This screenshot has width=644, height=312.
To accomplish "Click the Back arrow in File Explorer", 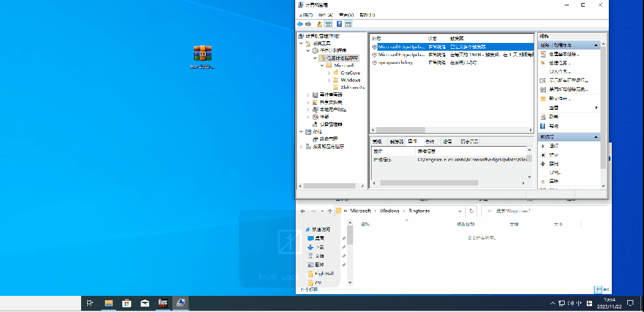I will coord(303,211).
